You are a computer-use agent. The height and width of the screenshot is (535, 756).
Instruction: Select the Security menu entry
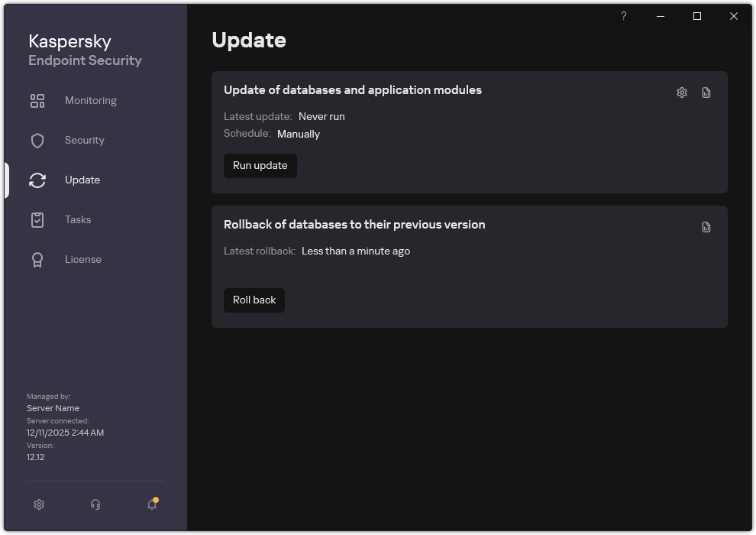click(84, 140)
